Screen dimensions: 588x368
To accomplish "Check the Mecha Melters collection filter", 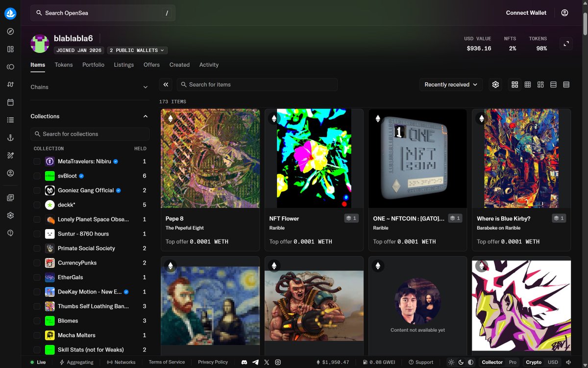I will tap(37, 335).
